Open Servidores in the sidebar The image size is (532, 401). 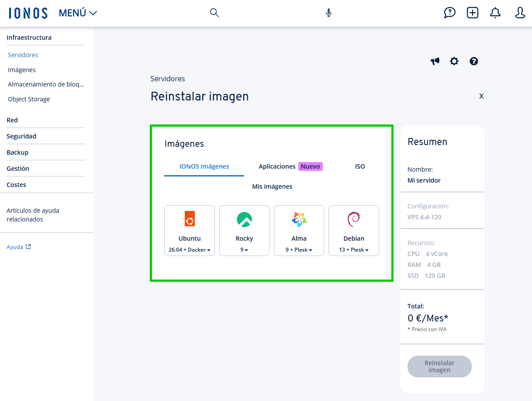point(23,55)
